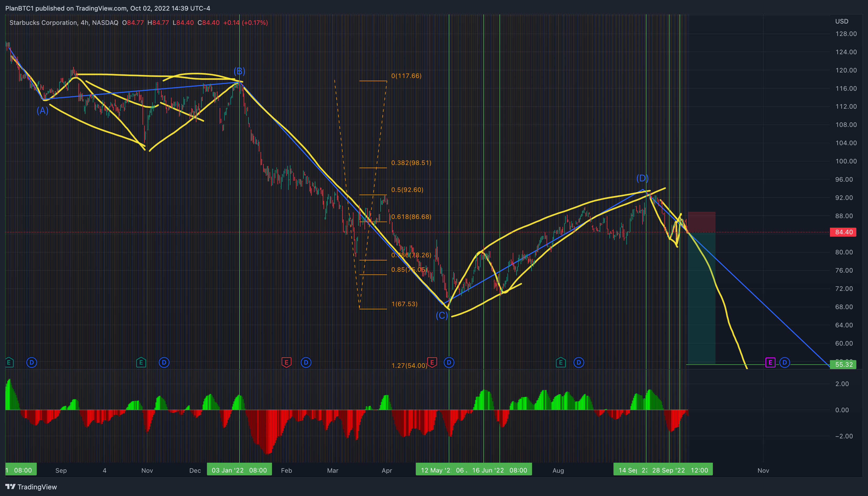The height and width of the screenshot is (496, 868).
Task: Click the dividend marker right of Feb earnings
Action: (306, 362)
